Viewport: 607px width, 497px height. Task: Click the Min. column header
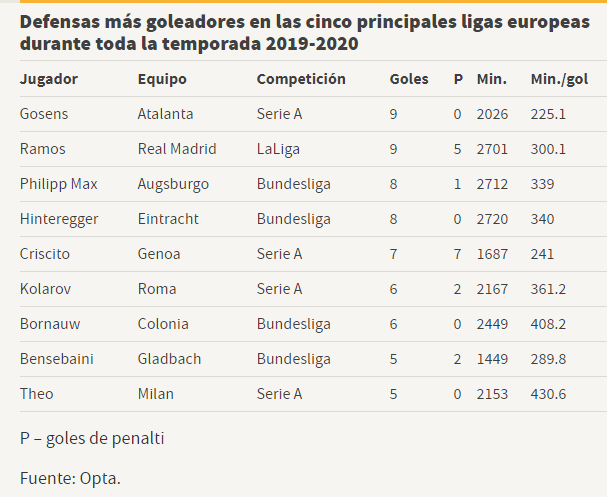pos(492,79)
